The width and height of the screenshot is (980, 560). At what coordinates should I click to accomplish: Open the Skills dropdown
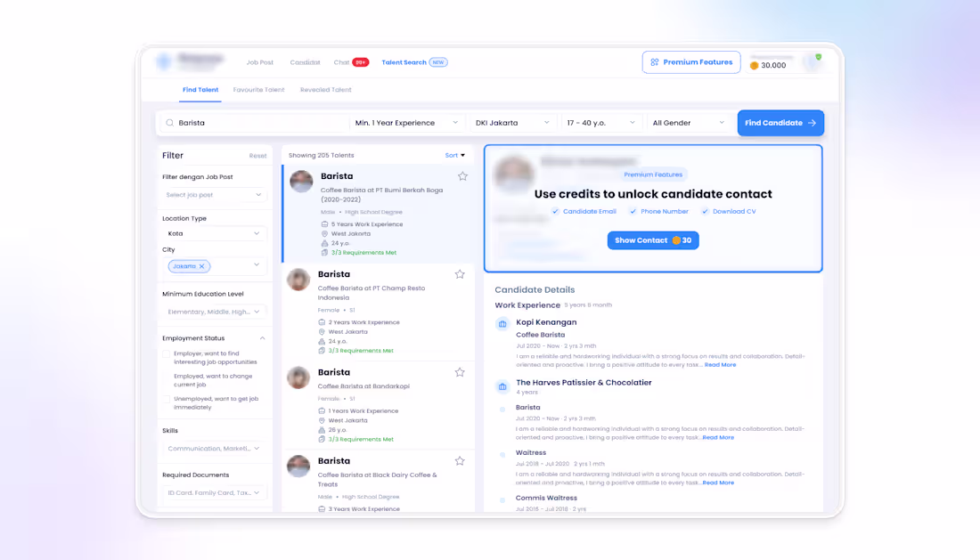[214, 448]
